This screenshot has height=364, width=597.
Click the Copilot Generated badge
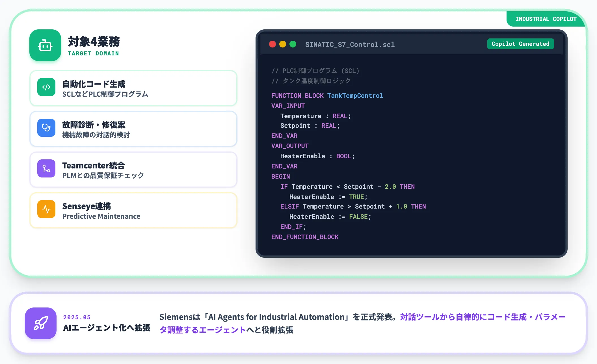[x=520, y=44]
